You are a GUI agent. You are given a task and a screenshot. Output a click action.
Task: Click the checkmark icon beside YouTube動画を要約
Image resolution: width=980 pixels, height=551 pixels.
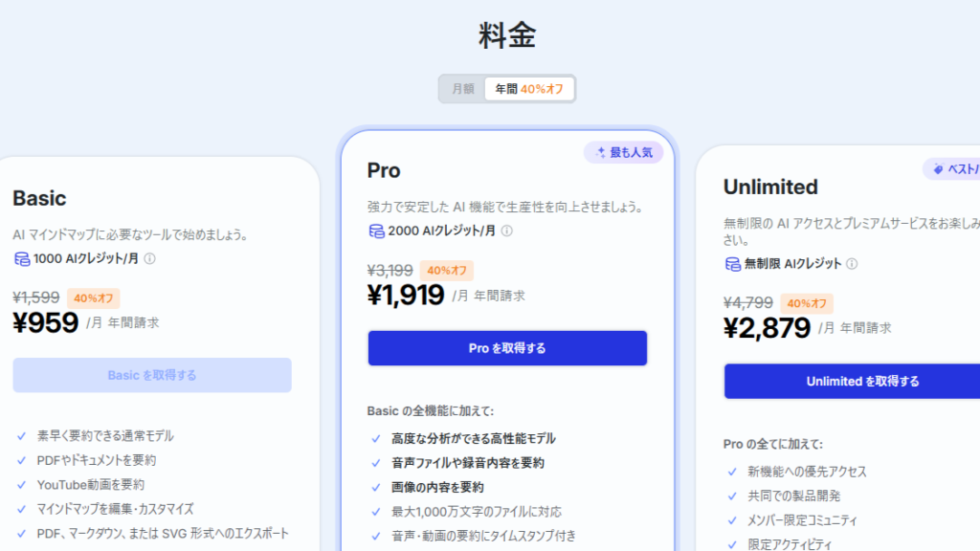click(x=22, y=484)
